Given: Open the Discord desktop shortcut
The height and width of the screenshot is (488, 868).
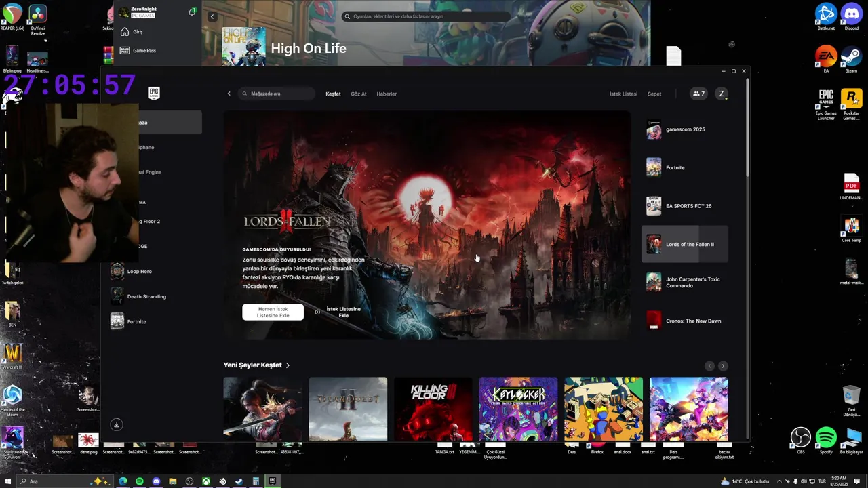Looking at the screenshot, I should pyautogui.click(x=851, y=16).
